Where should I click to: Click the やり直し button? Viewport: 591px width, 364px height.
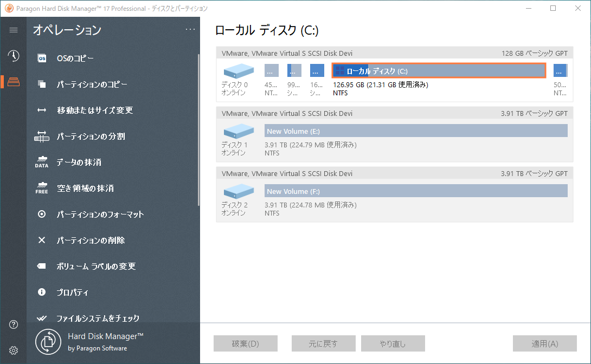tap(393, 343)
